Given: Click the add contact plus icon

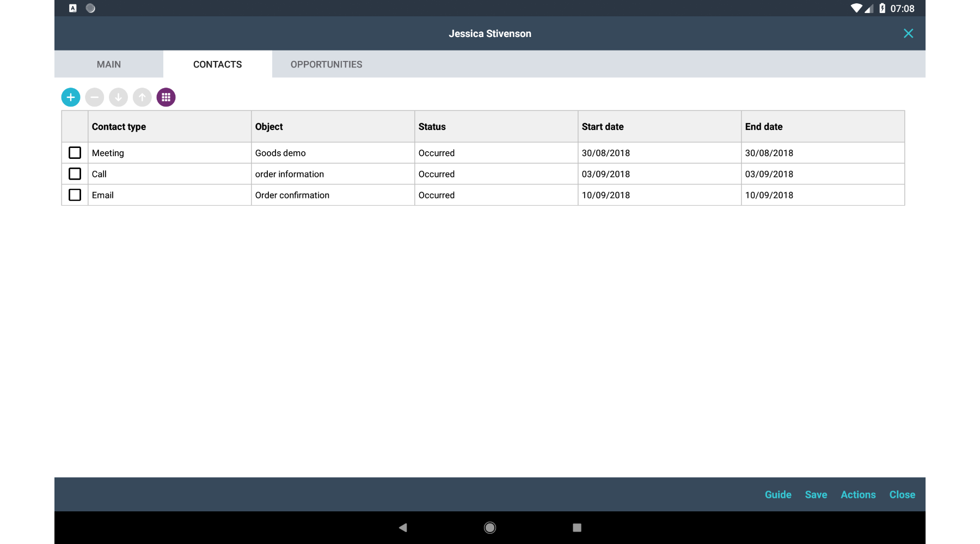Looking at the screenshot, I should pos(71,97).
